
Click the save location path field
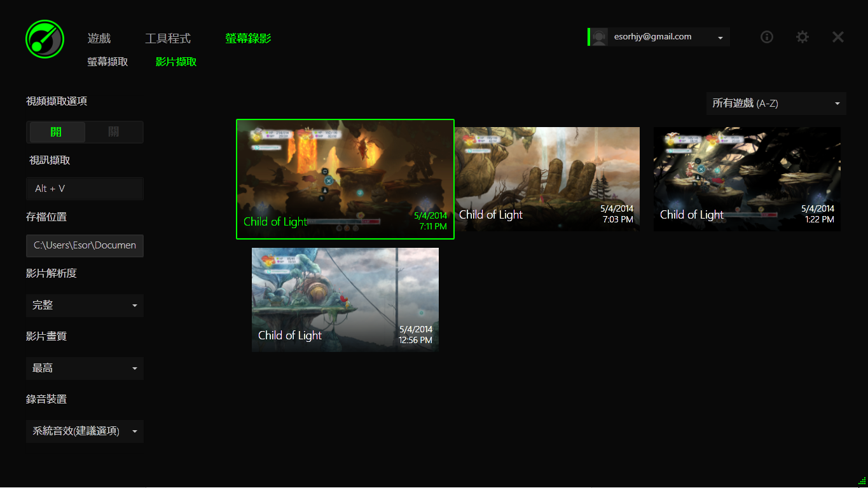(85, 245)
